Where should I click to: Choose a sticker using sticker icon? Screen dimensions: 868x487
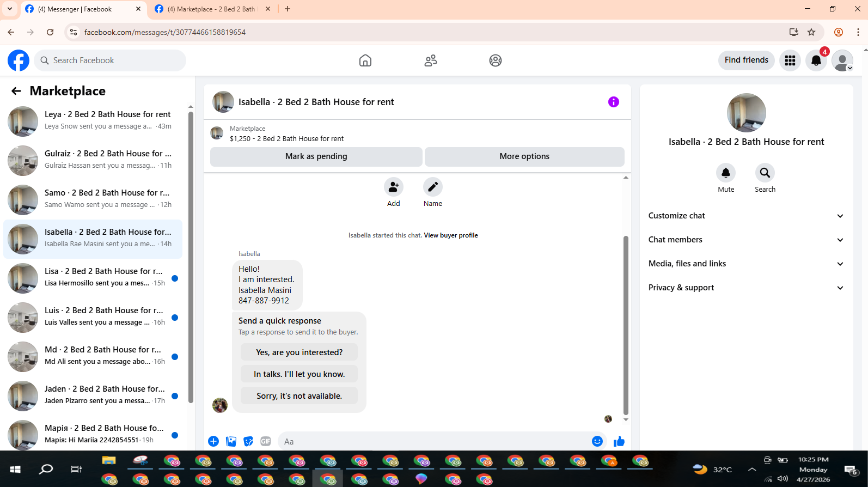point(248,441)
